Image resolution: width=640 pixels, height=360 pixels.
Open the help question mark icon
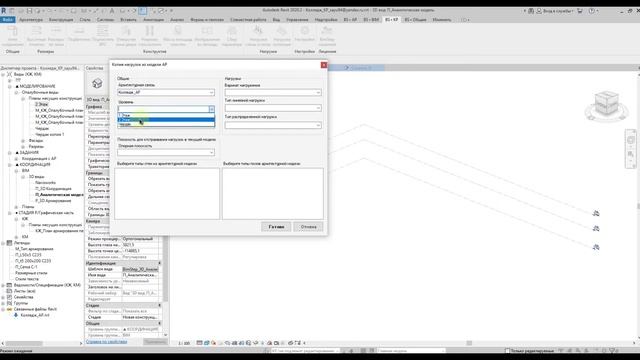coord(592,11)
